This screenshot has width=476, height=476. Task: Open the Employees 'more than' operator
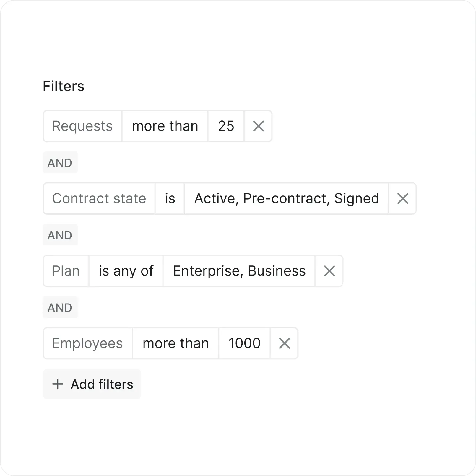tap(175, 343)
